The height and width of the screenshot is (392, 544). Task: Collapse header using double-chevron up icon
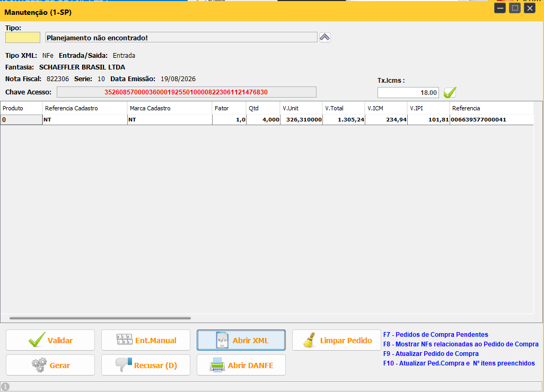point(324,37)
